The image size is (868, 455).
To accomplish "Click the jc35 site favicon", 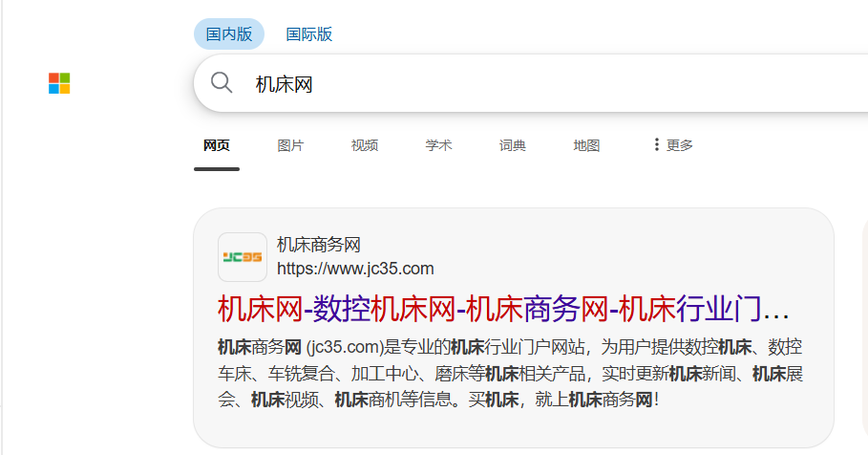I will point(243,257).
